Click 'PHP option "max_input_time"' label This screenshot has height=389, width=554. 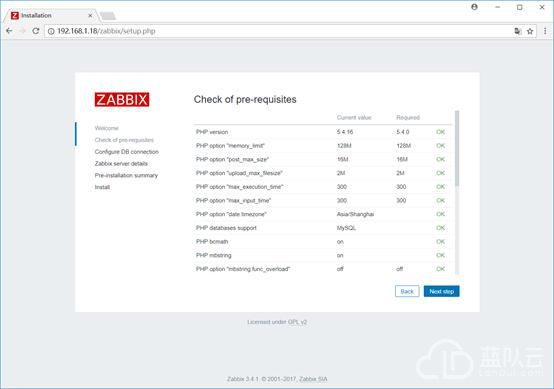[x=234, y=201]
